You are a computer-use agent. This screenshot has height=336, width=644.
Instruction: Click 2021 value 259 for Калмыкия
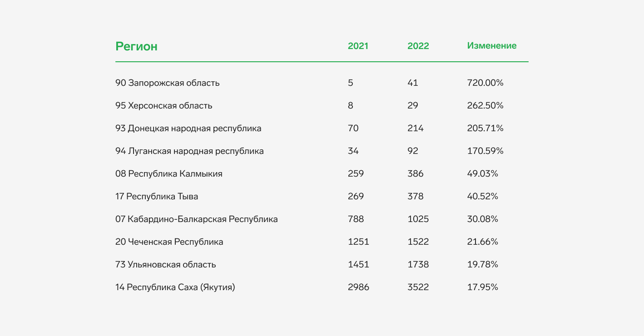356,174
